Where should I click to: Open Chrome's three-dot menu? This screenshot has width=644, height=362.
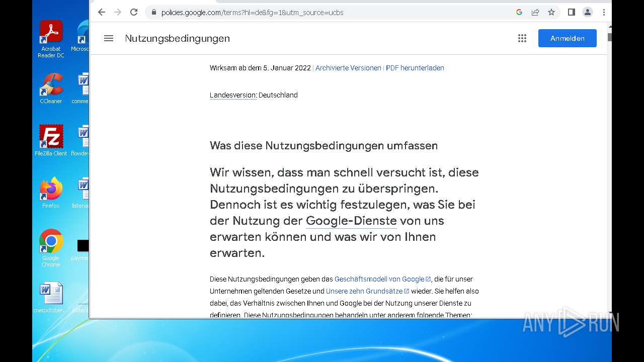(604, 12)
